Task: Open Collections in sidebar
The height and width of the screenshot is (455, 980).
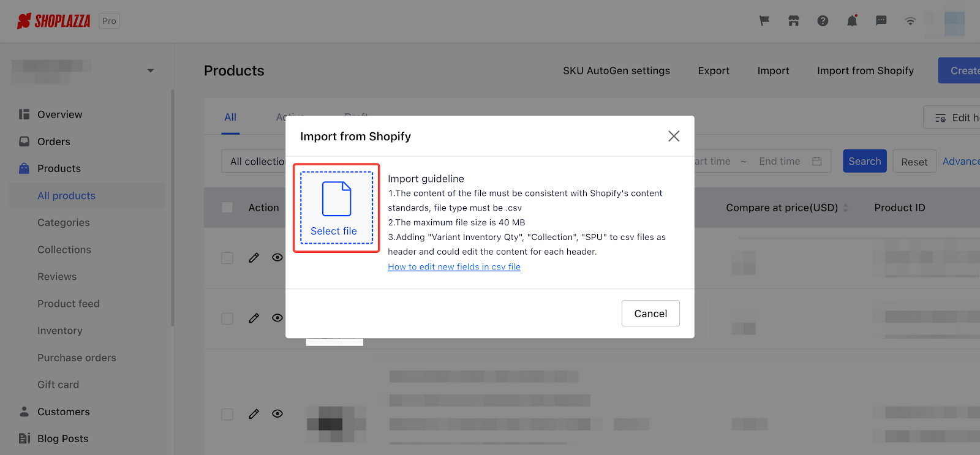Action: pos(64,250)
